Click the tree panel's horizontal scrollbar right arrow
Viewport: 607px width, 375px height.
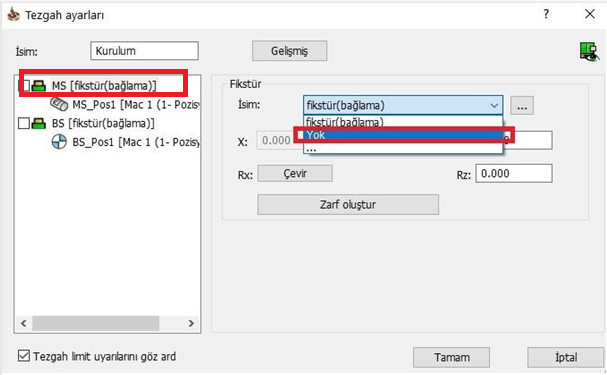[191, 323]
